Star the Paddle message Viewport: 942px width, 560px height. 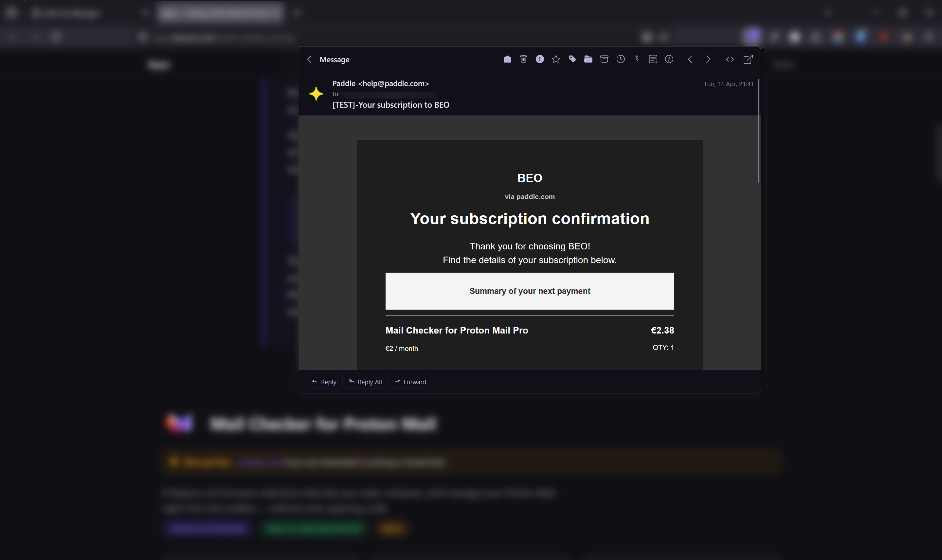(556, 59)
